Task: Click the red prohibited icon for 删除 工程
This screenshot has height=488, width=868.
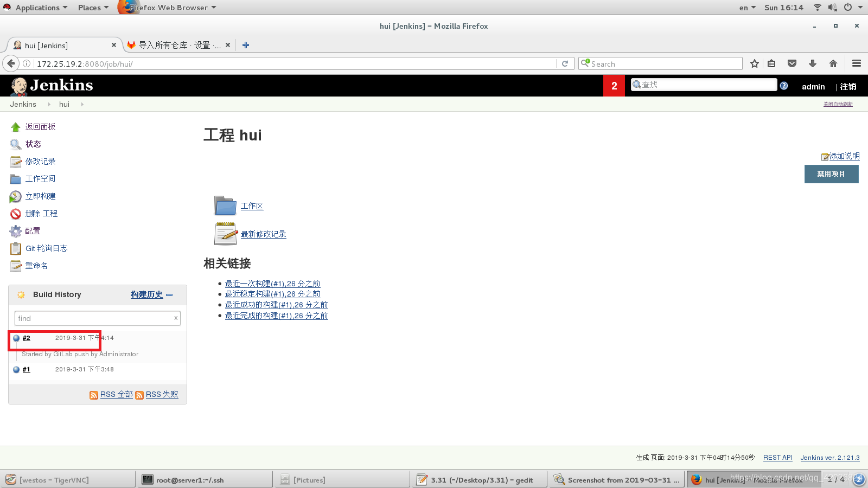Action: pos(15,214)
